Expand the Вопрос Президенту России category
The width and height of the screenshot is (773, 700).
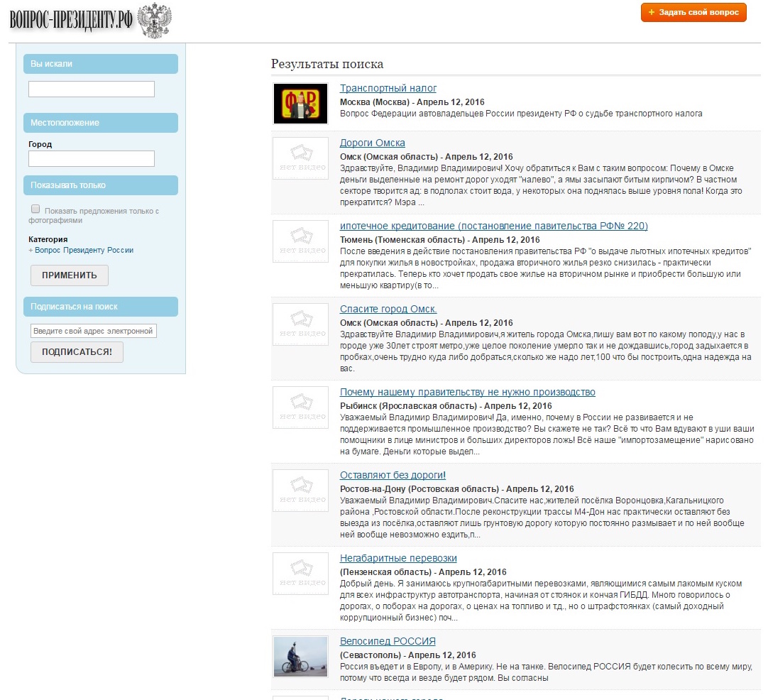click(x=82, y=250)
